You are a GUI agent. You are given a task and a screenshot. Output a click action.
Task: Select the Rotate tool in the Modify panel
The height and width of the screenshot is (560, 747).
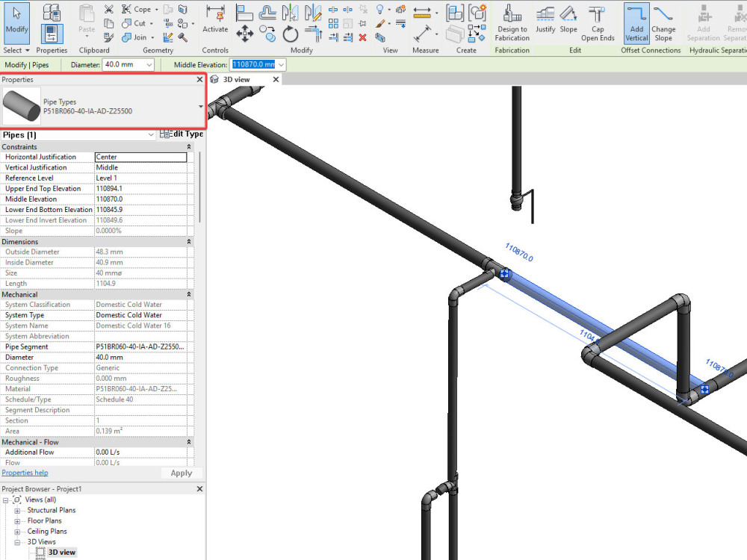tap(291, 33)
